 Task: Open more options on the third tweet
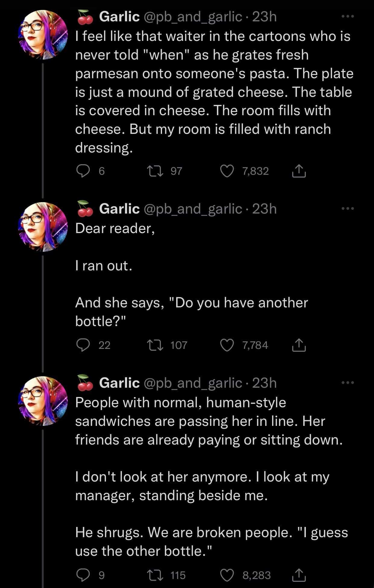[x=348, y=383]
